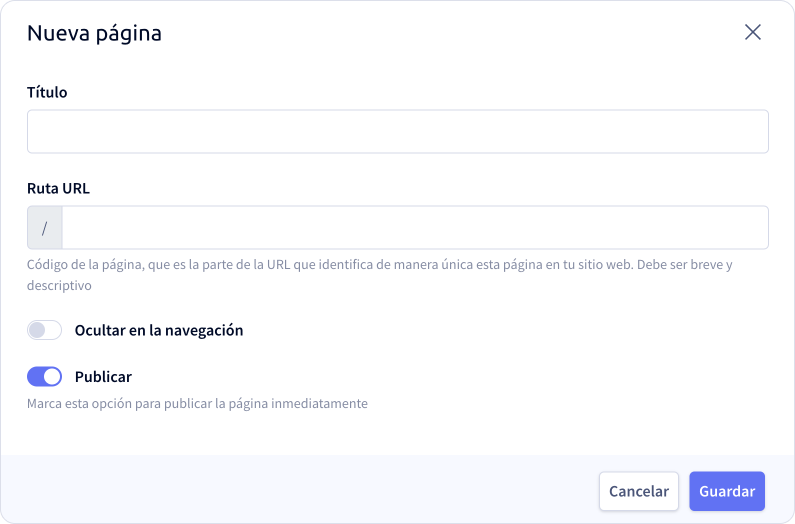The width and height of the screenshot is (795, 524).
Task: Click the slash prefix of Ruta URL
Action: click(x=45, y=227)
